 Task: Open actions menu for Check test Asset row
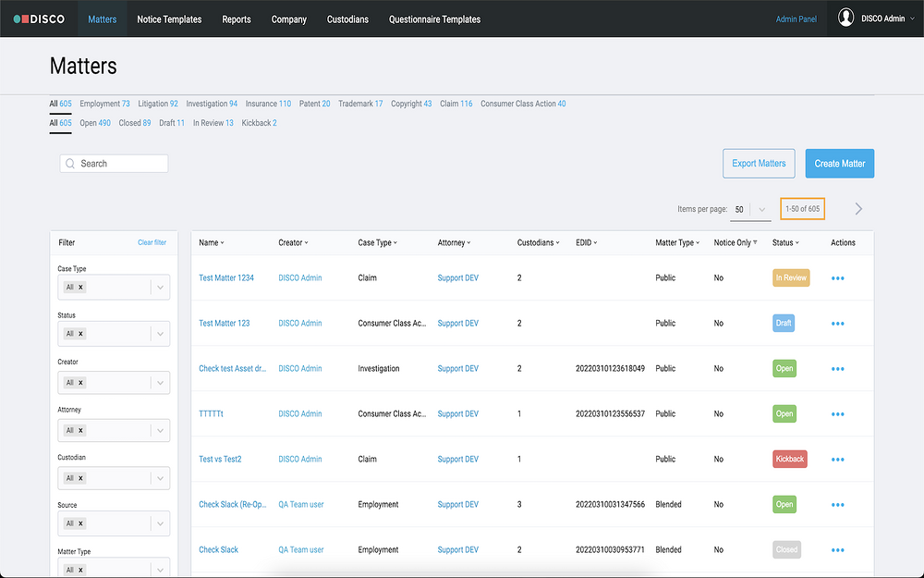pyautogui.click(x=837, y=369)
